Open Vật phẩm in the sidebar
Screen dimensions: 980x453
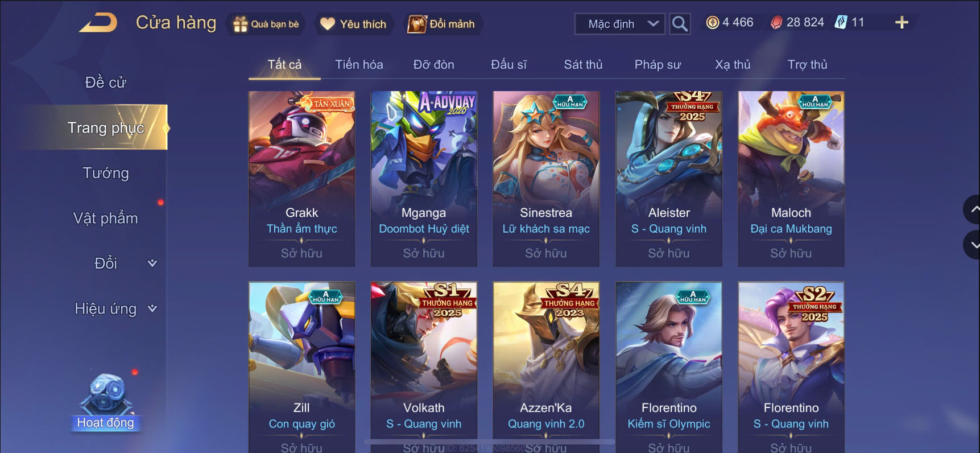click(106, 219)
